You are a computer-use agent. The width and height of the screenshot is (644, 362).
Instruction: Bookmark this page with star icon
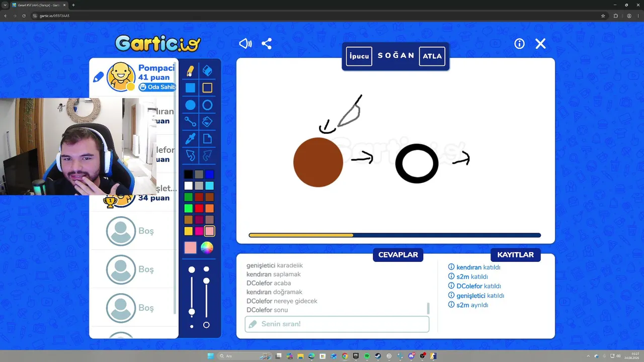click(603, 16)
